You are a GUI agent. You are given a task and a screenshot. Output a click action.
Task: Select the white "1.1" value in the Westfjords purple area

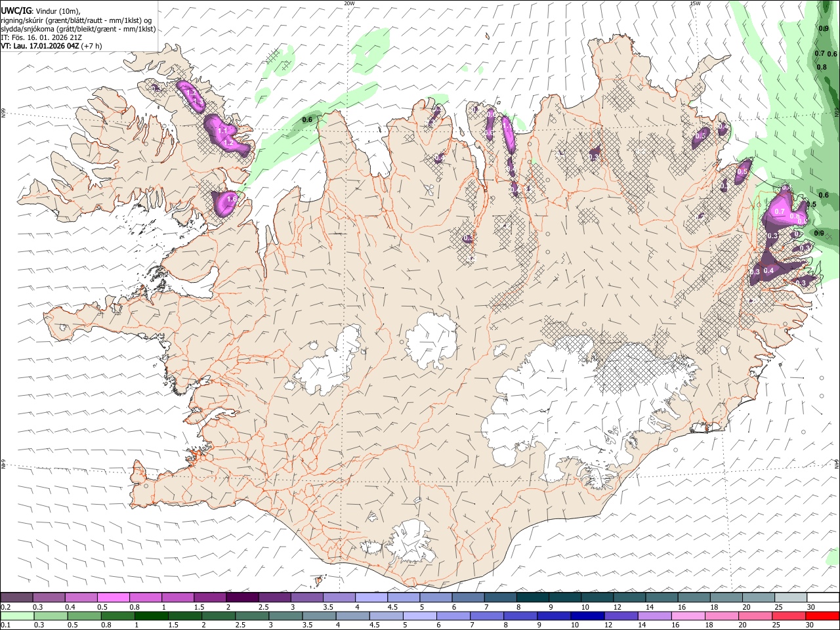coord(222,131)
